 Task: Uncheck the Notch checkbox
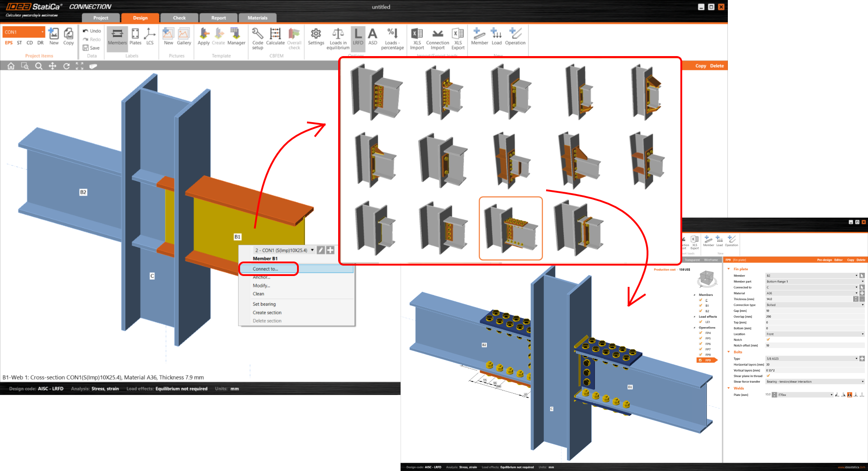768,339
